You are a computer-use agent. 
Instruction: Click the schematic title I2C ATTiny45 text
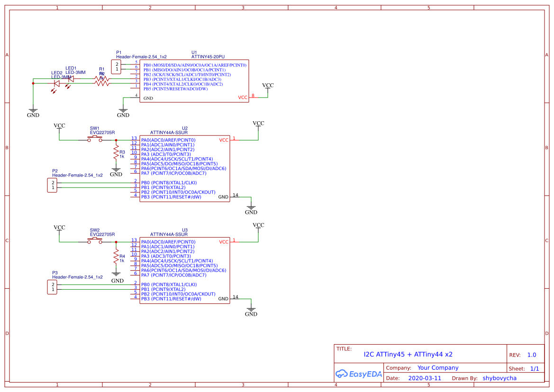(x=408, y=354)
